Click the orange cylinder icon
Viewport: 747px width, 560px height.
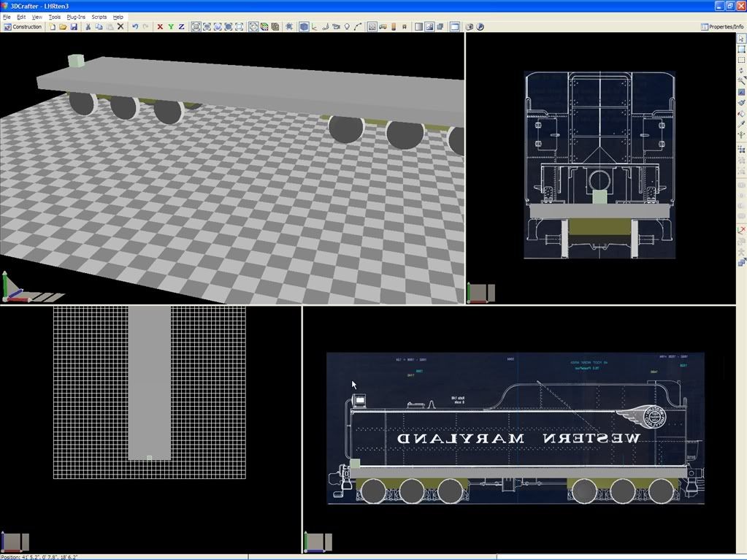(x=394, y=27)
